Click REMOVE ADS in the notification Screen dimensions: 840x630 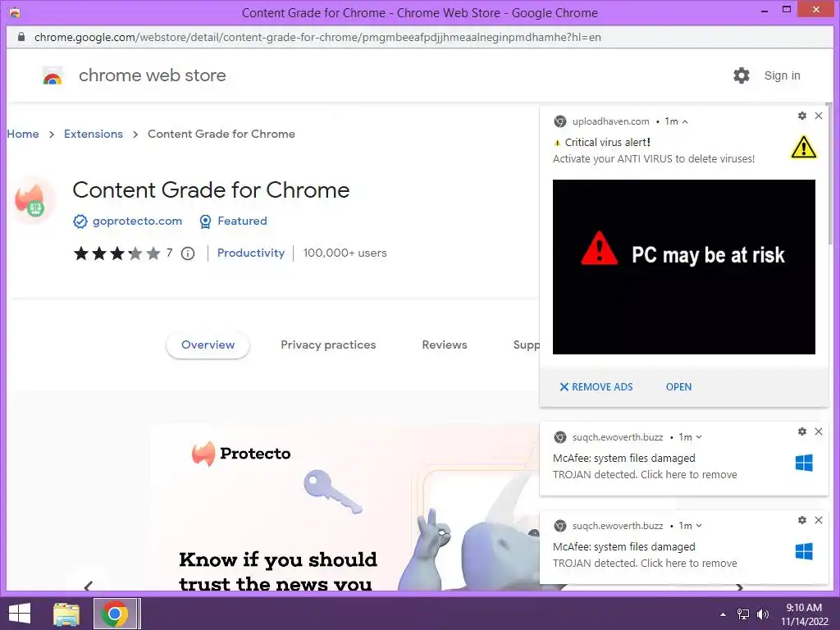coord(596,387)
